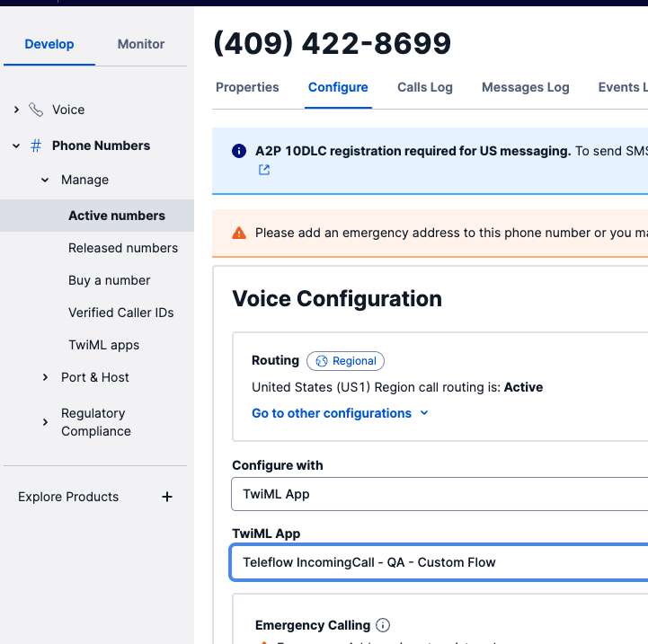Click the orange warning triangle icon
Screen dimensions: 648x644
(239, 233)
